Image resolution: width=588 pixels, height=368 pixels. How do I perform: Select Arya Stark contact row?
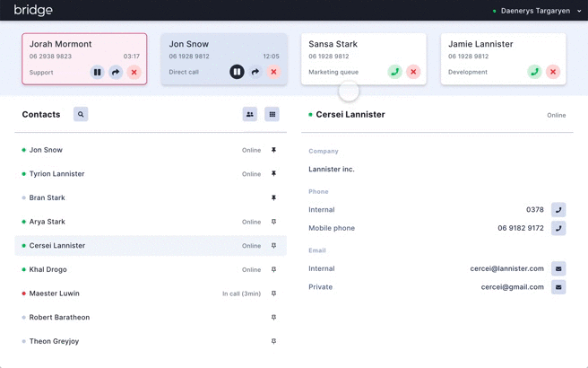(x=151, y=222)
